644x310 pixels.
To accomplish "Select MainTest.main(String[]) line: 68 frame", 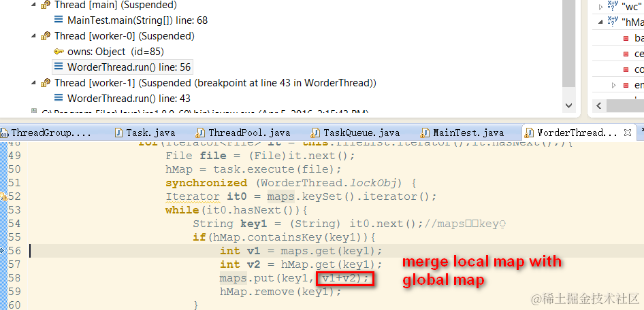I will point(138,20).
